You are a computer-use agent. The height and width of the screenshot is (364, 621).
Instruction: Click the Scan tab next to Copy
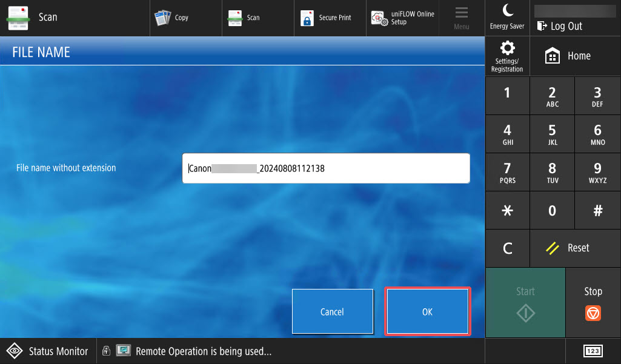tap(258, 18)
